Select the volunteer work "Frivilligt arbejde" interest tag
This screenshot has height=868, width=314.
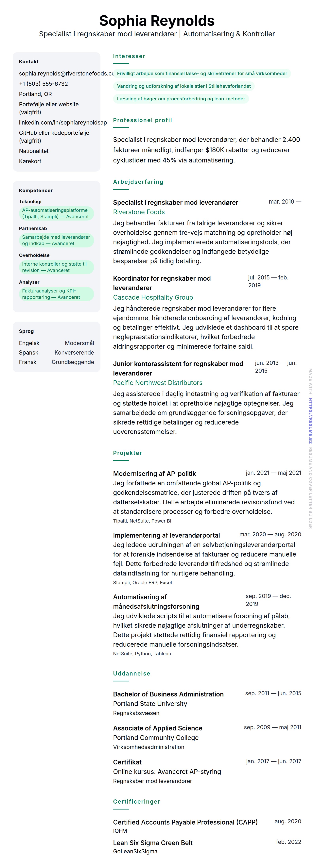202,74
